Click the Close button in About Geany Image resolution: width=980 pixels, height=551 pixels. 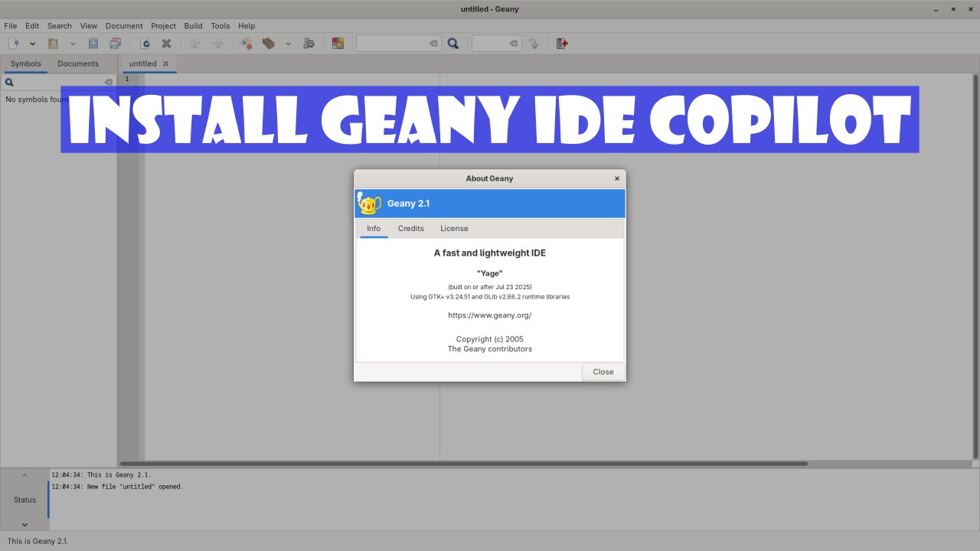click(603, 372)
